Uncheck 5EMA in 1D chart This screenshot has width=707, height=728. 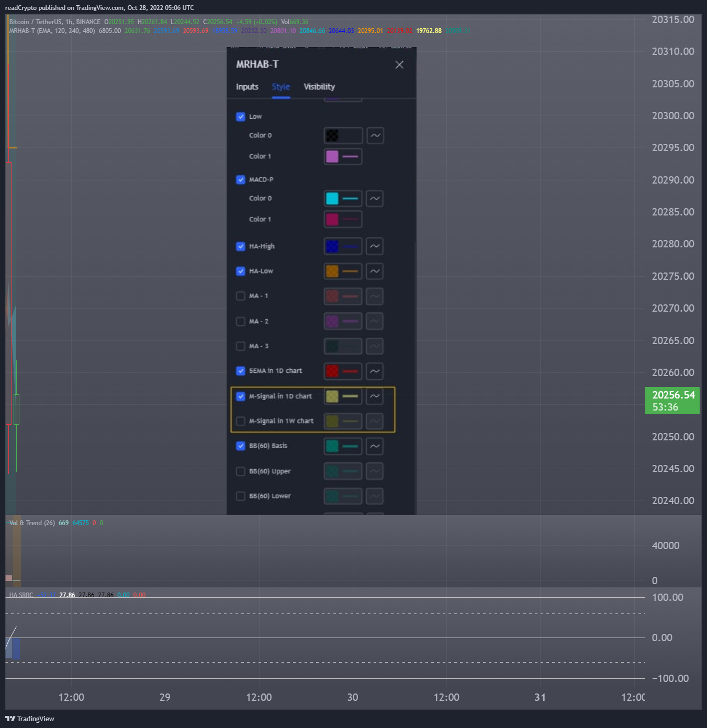click(x=241, y=371)
